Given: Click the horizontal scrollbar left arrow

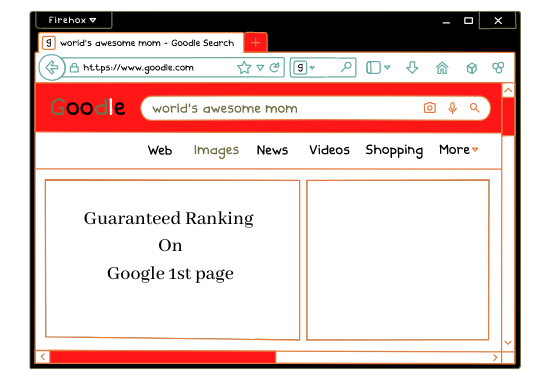Looking at the screenshot, I should click(x=43, y=357).
